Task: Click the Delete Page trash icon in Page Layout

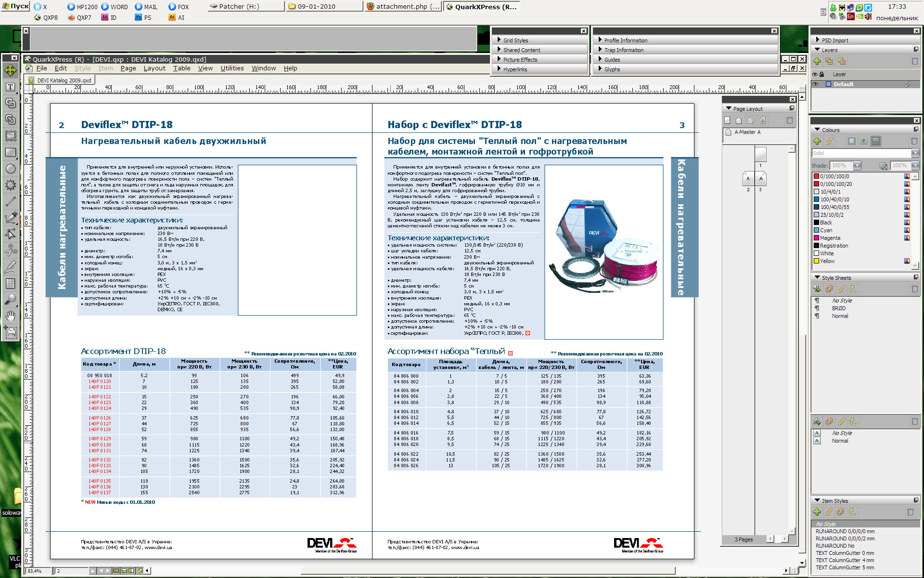Action: coord(790,120)
